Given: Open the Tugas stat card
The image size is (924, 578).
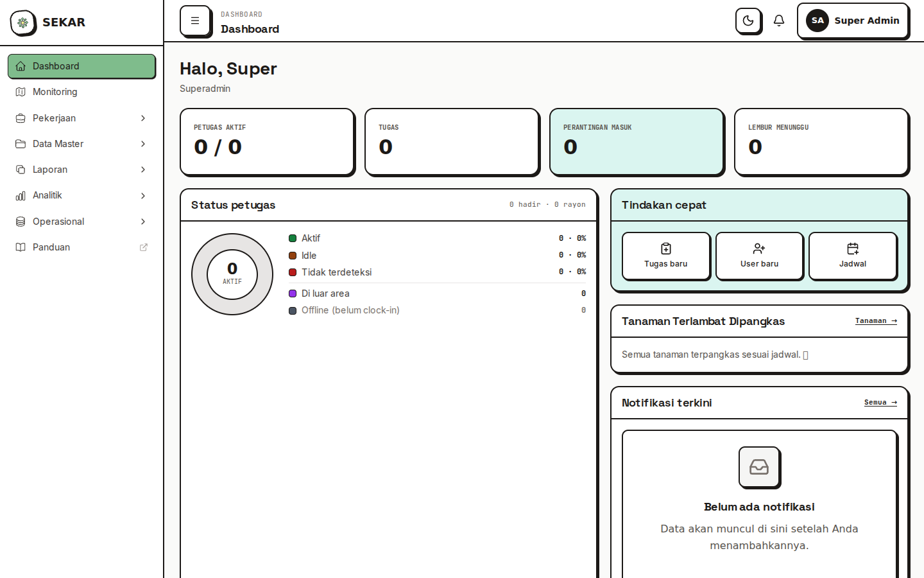Looking at the screenshot, I should tap(452, 141).
